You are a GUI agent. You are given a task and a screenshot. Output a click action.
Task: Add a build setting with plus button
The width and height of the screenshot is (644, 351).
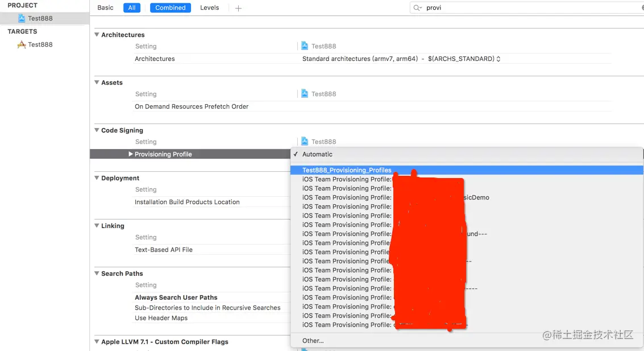coord(238,8)
